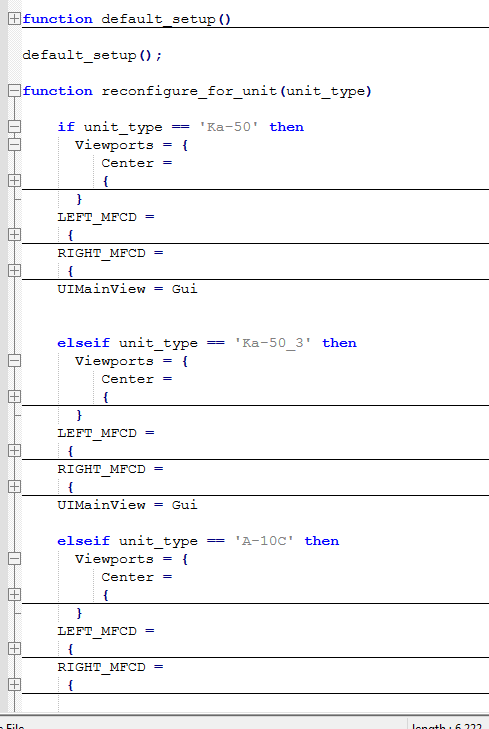Click 'LEFT_MFCD =' in the 'Ka-50_3' branch
This screenshot has height=729, width=489.
coord(106,433)
